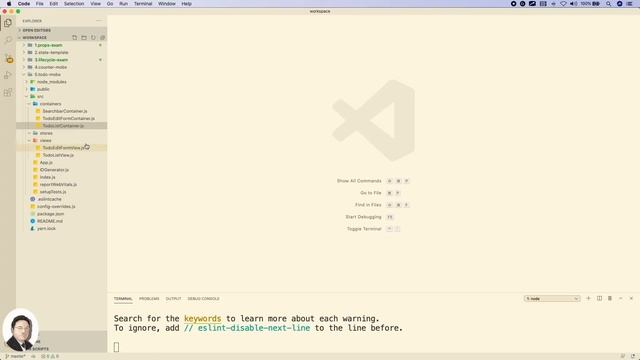Refresh the explorer tree
The height and width of the screenshot is (360, 640).
(x=93, y=38)
